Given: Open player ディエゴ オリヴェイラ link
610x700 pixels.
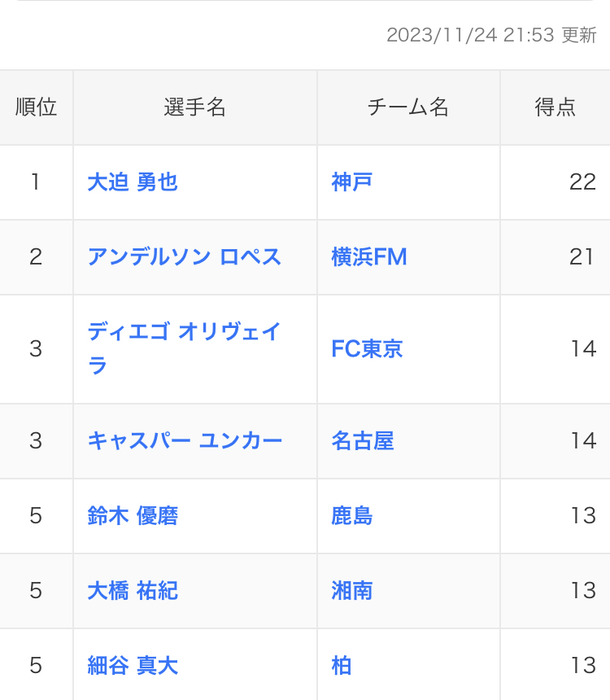Looking at the screenshot, I should 185,348.
